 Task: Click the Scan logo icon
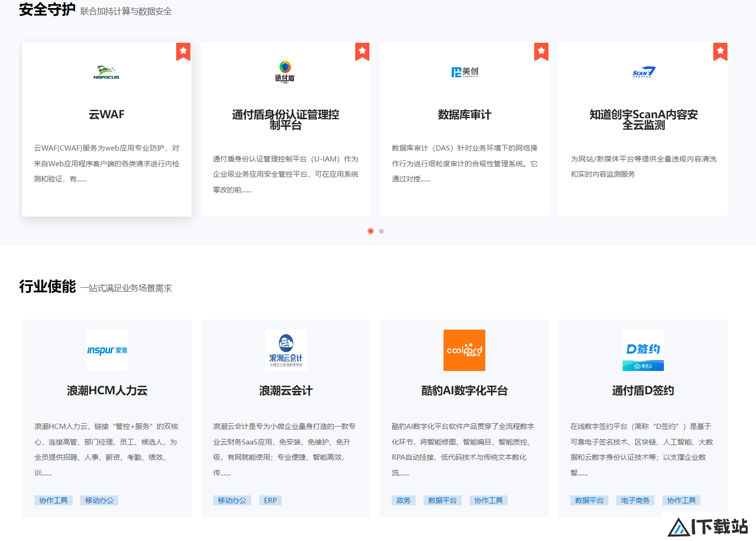point(644,72)
